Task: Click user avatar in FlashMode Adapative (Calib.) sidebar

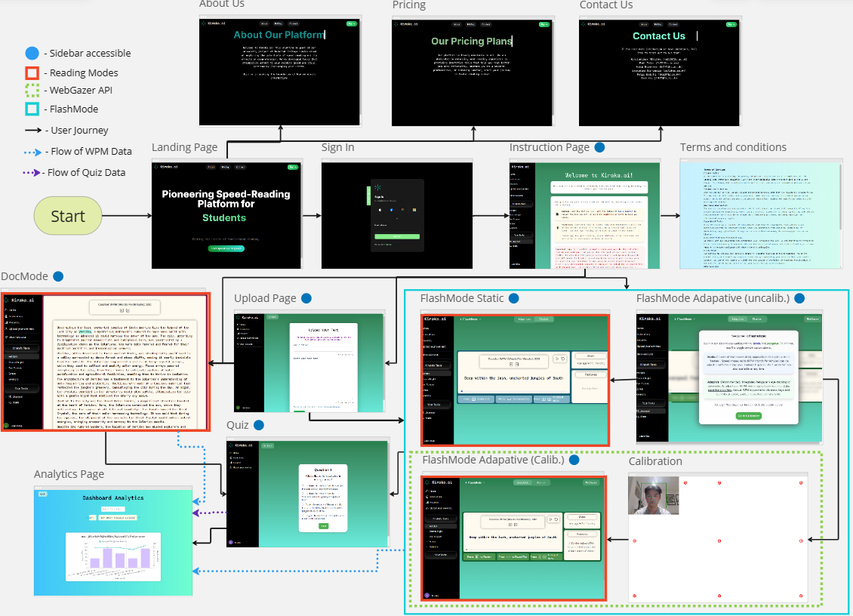Action: pyautogui.click(x=427, y=596)
